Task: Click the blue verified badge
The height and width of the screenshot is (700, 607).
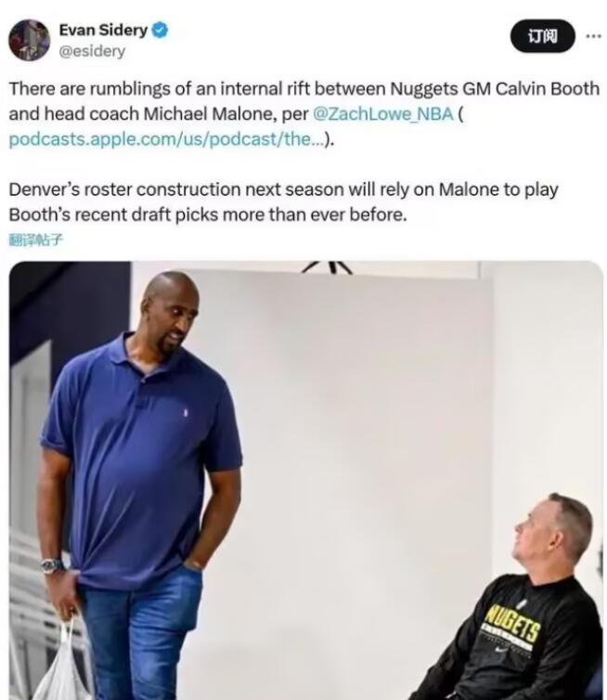Action: (160, 31)
